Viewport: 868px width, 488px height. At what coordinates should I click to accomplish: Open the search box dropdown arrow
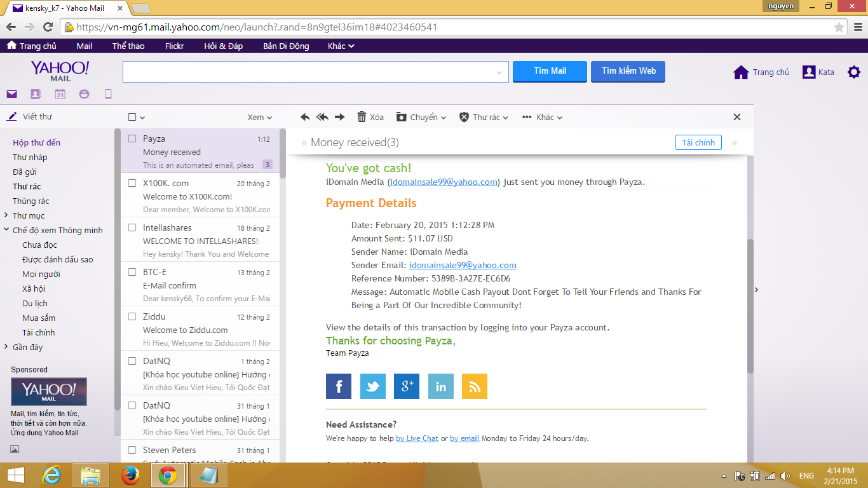point(499,72)
